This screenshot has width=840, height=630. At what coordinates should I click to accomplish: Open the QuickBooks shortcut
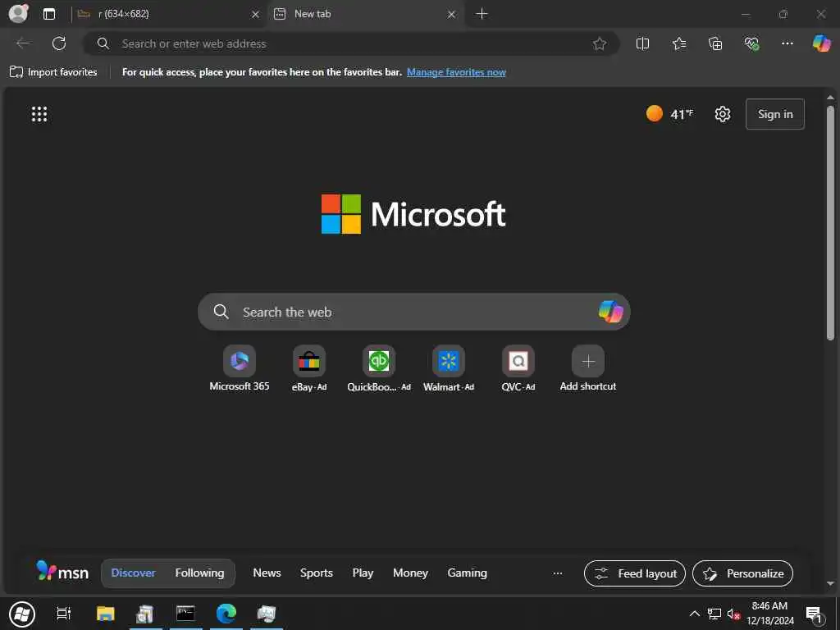[x=379, y=368]
